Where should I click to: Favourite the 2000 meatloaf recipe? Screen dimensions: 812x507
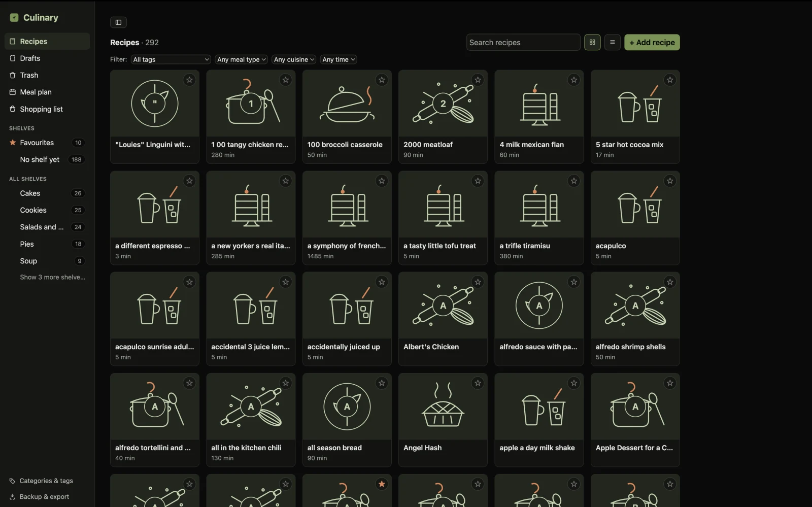click(x=478, y=80)
